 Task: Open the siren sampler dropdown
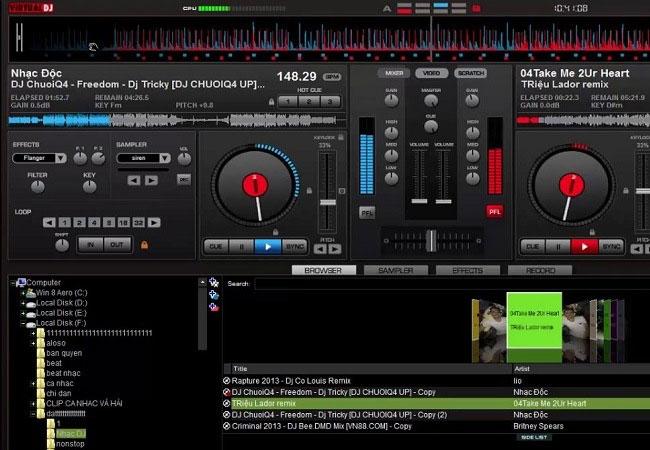tap(165, 158)
